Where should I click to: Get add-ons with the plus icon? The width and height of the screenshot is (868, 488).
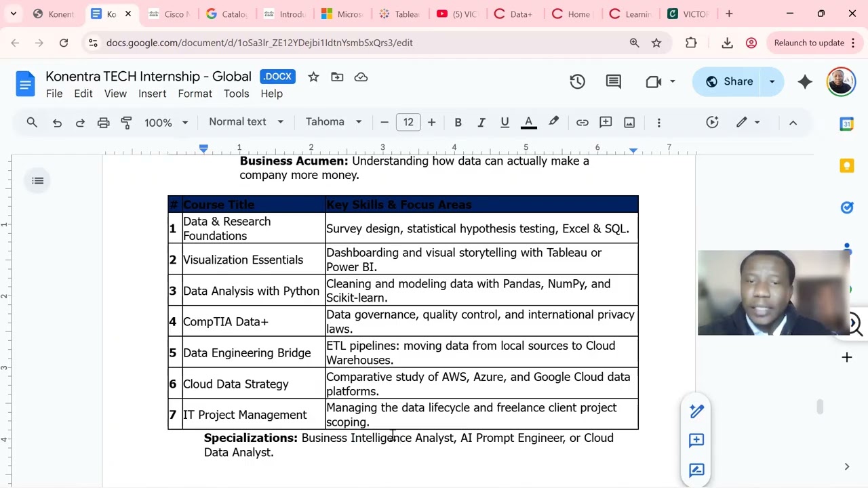(x=847, y=357)
